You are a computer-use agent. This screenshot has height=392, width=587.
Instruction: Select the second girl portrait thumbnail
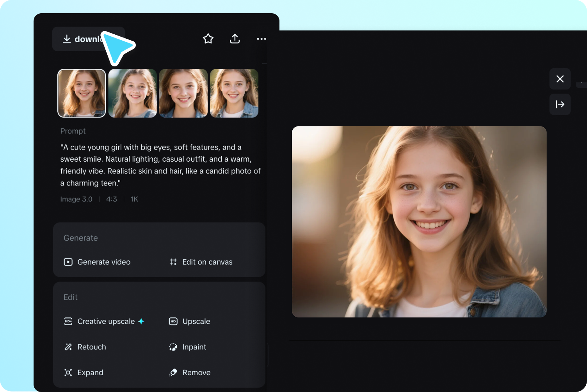(132, 93)
